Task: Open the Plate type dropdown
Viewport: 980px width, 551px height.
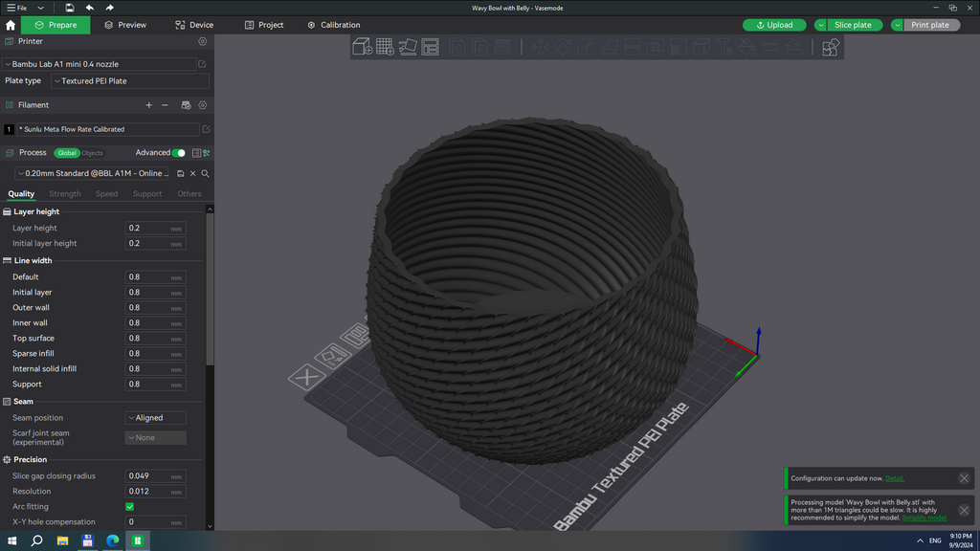Action: (x=130, y=81)
